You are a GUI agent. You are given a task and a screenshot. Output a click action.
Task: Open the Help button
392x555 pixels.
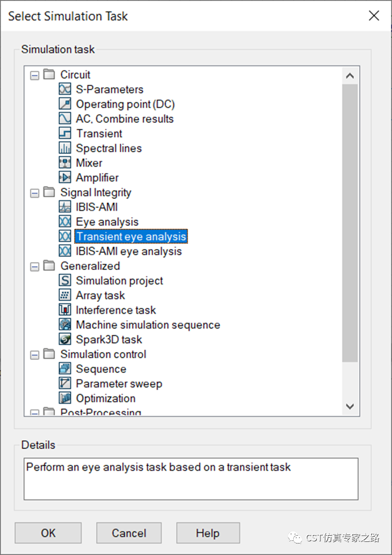[x=208, y=533]
